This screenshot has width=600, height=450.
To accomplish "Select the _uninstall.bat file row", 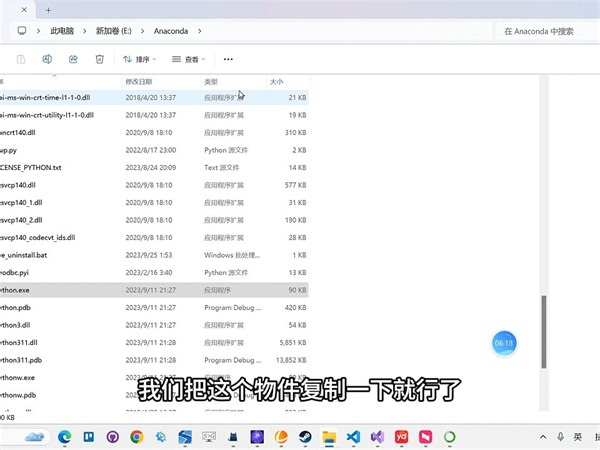I will 154,255.
